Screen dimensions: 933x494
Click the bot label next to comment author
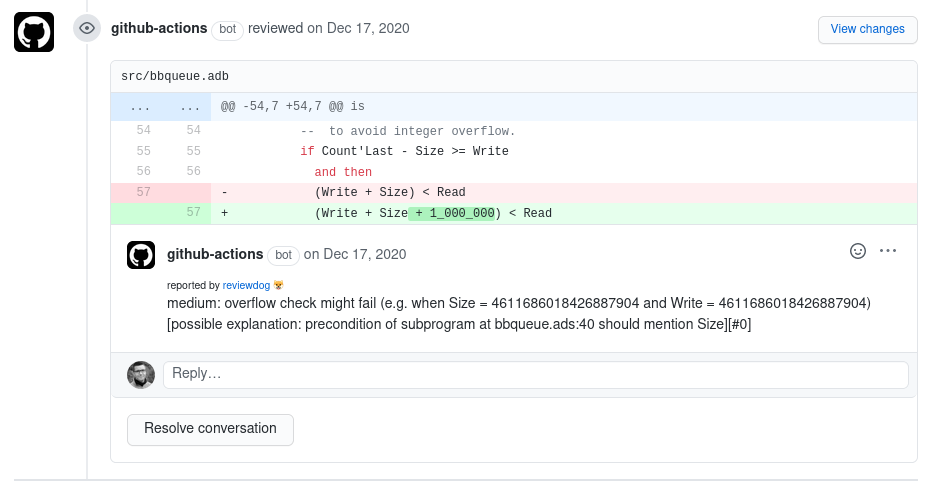tap(284, 255)
